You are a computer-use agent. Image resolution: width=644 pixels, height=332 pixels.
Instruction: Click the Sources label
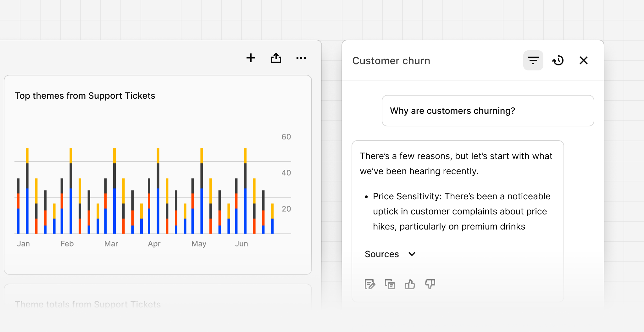point(381,254)
